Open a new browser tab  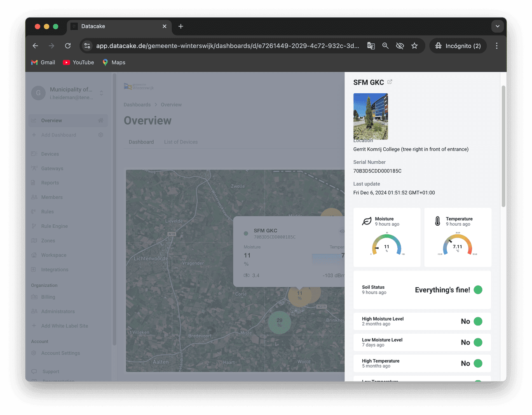pos(180,26)
